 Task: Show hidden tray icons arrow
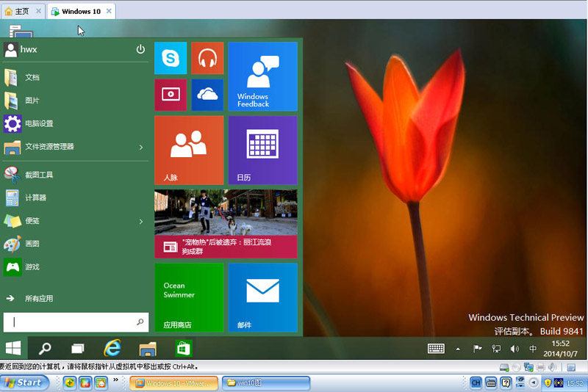point(458,349)
